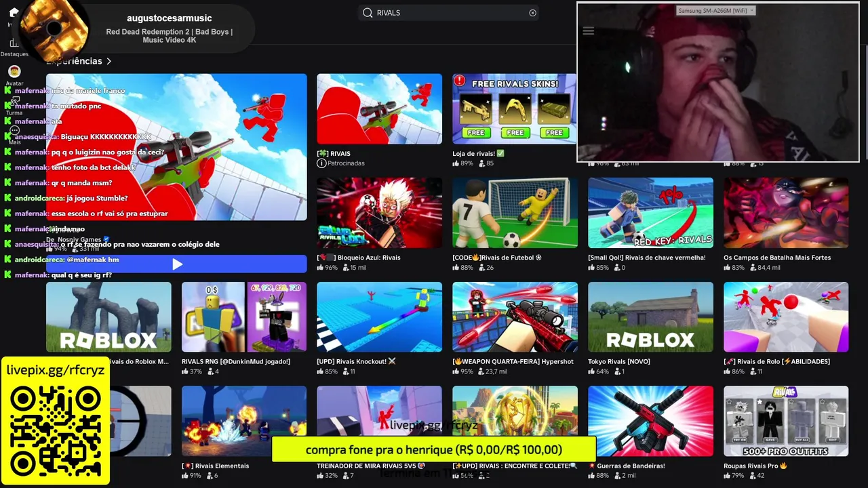
Task: Click 'WEAPON QUARTA-FEIRA Hypershot' title
Action: [513, 361]
